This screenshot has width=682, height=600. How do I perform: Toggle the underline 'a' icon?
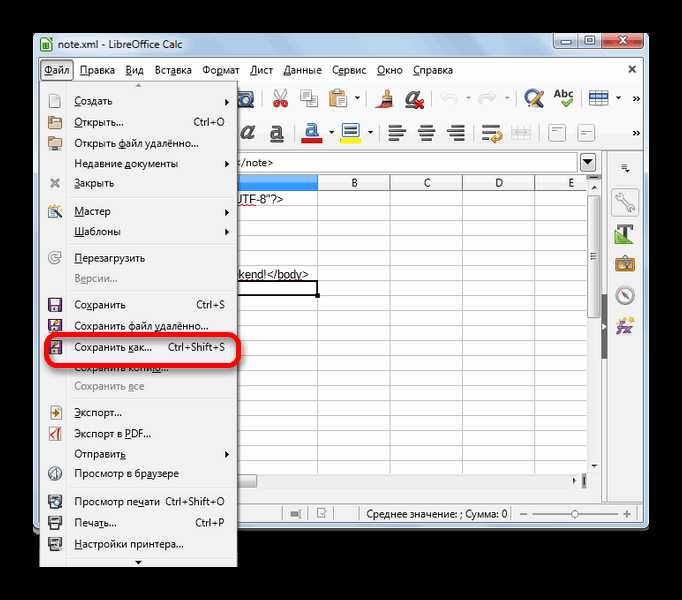click(277, 133)
